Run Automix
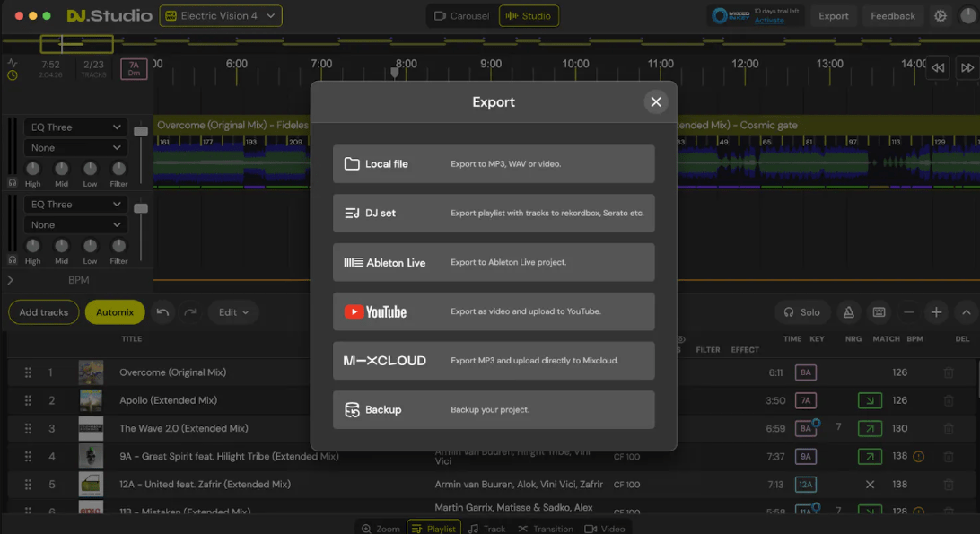Viewport: 980px width, 534px height. [115, 312]
